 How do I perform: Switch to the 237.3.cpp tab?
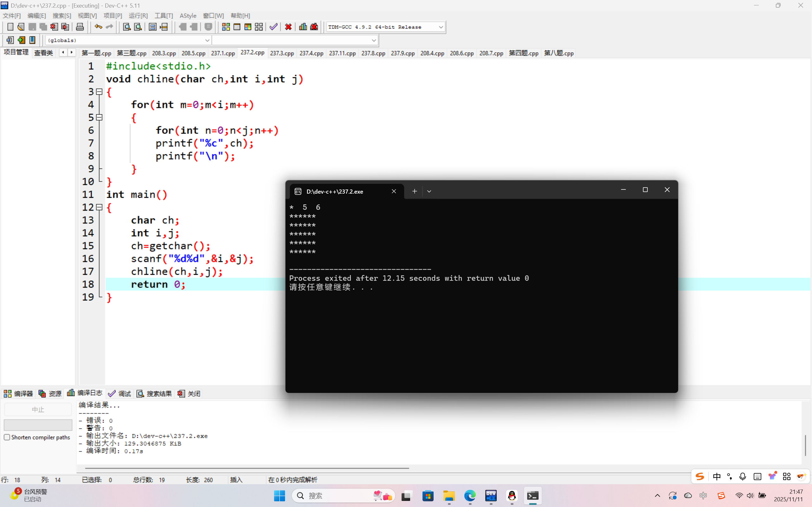(x=282, y=53)
